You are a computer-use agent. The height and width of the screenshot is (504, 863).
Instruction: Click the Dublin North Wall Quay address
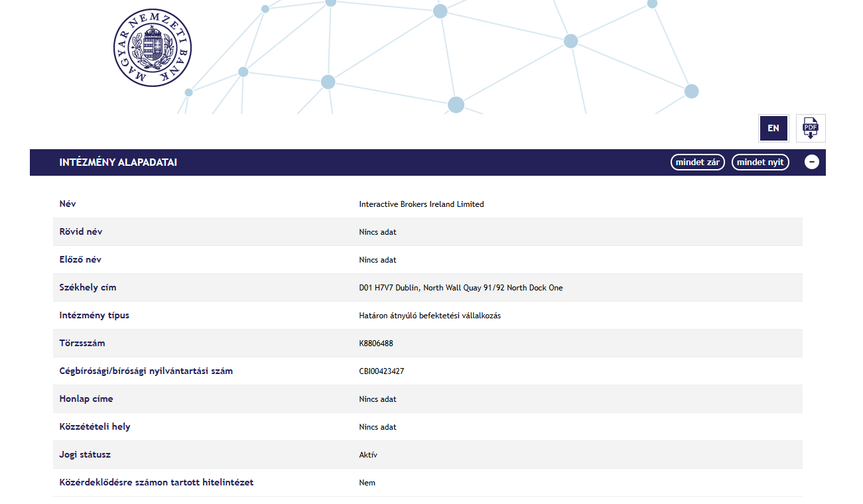pos(460,288)
